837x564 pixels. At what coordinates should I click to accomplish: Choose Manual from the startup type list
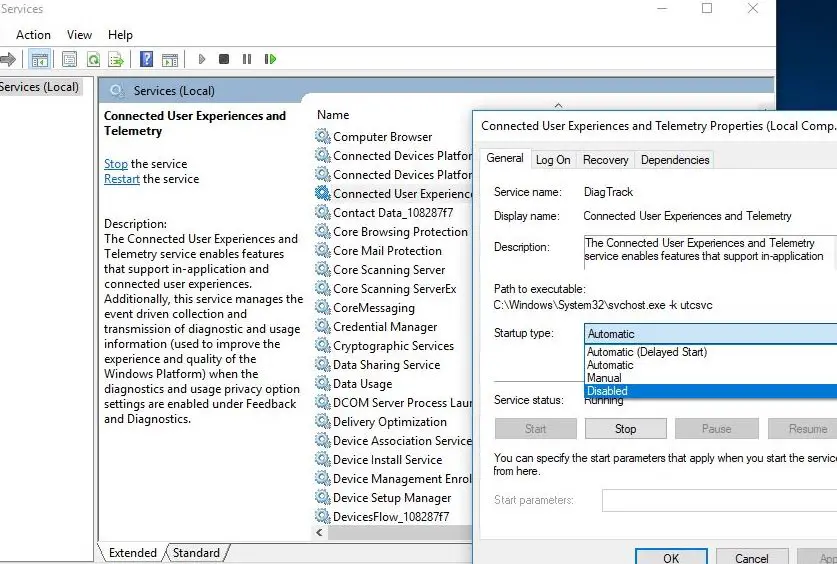710,378
